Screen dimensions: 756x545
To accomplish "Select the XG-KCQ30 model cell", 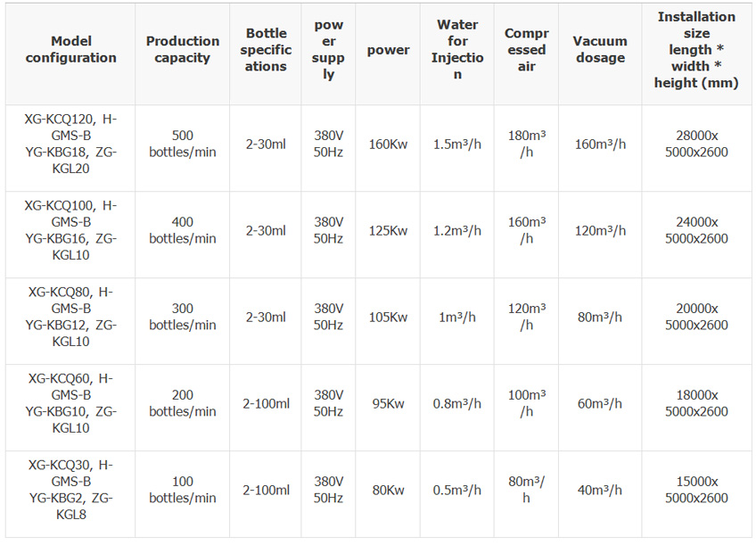I will 71,491.
